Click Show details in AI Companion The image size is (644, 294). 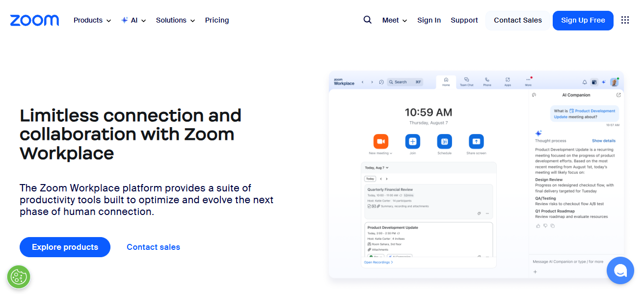[x=604, y=141]
